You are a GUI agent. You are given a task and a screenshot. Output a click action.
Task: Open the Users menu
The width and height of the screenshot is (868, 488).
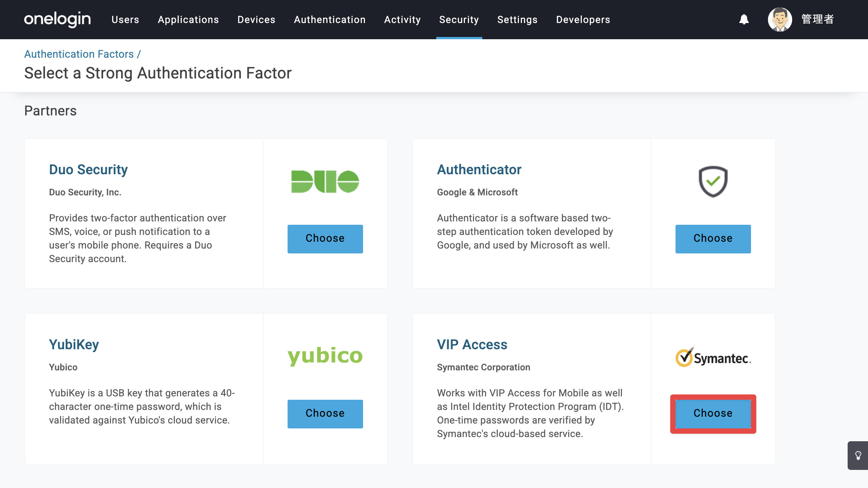pos(125,20)
